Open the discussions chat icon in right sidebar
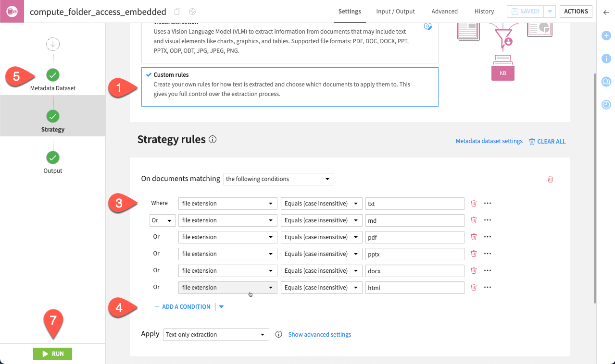The height and width of the screenshot is (364, 615). tap(606, 82)
